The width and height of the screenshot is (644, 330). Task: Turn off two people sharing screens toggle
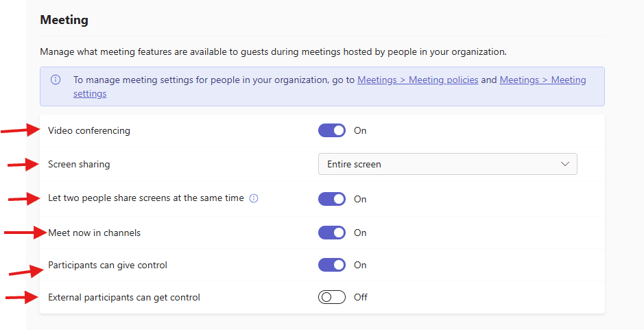coord(332,199)
